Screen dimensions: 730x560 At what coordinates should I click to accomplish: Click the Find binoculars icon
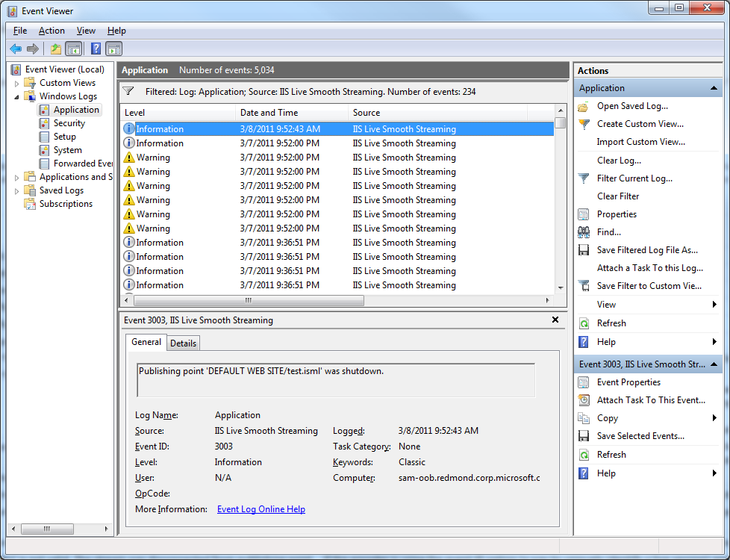584,232
